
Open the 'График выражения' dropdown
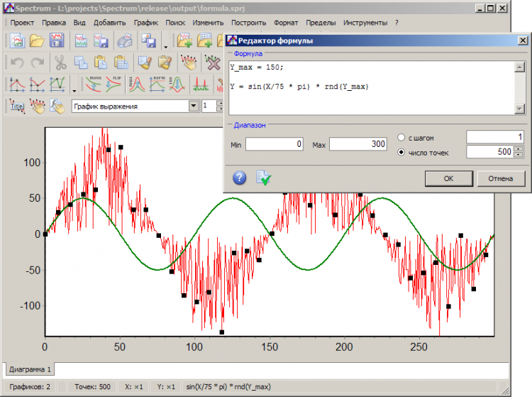[x=194, y=107]
